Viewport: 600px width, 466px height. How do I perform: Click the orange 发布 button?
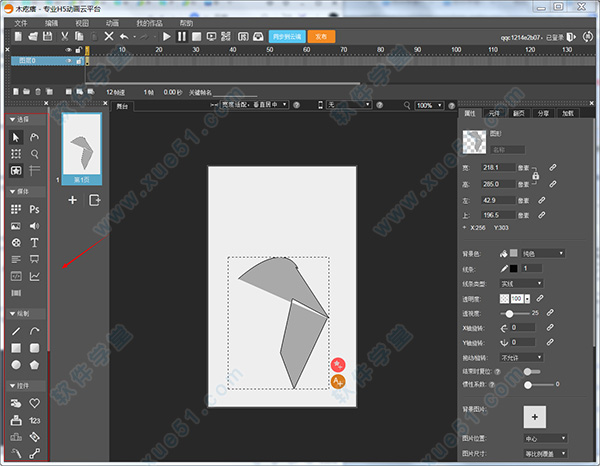[322, 36]
